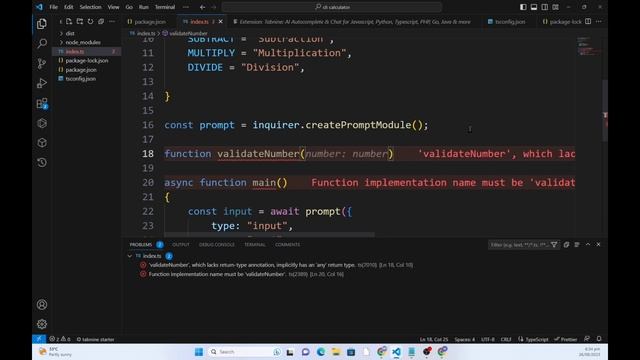Open notifications bell in status bar

[599, 339]
